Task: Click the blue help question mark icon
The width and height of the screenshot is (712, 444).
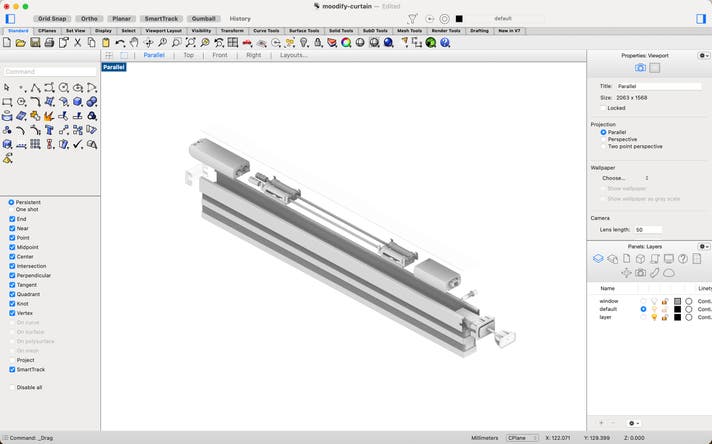Action: pos(445,43)
